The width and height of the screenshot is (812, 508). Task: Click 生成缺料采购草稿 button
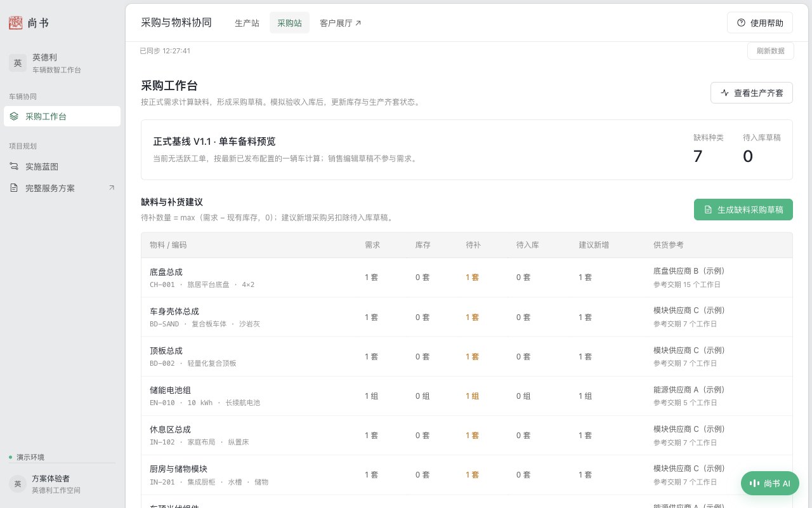tap(743, 210)
